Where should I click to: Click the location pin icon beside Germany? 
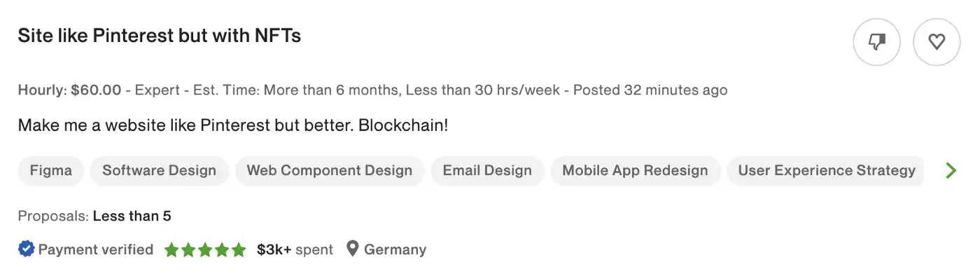(353, 249)
